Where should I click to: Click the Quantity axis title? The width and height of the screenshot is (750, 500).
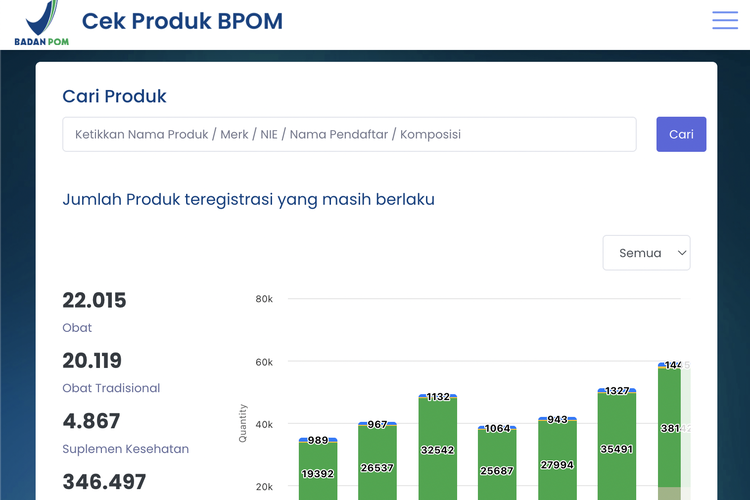click(243, 423)
